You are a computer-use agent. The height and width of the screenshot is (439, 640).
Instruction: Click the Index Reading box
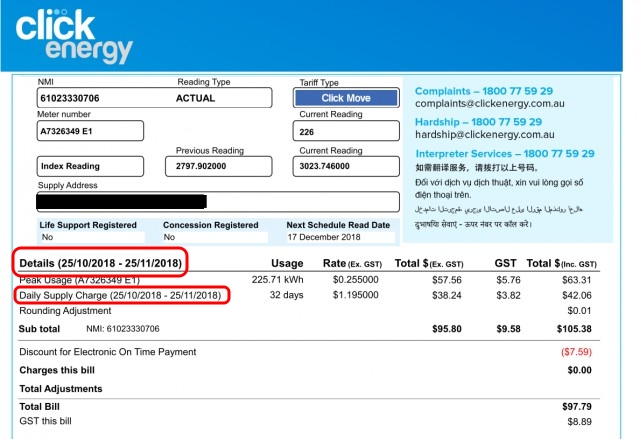point(90,166)
